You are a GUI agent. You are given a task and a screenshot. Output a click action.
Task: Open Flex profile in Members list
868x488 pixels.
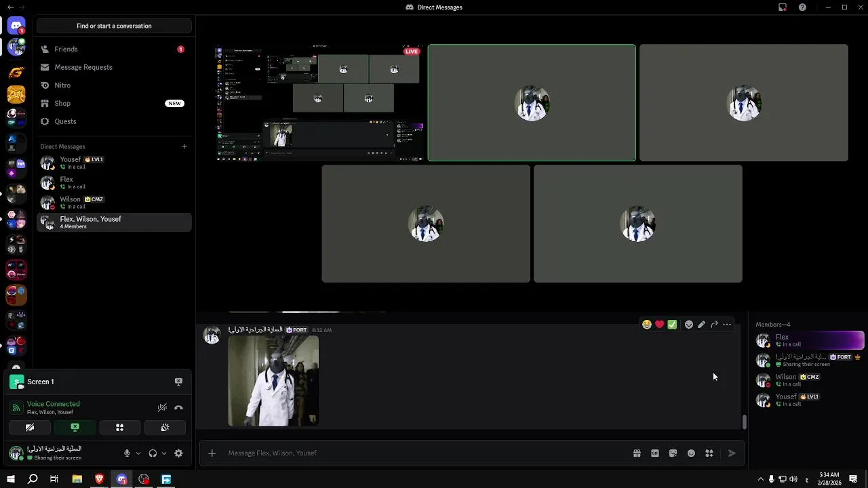coord(810,340)
